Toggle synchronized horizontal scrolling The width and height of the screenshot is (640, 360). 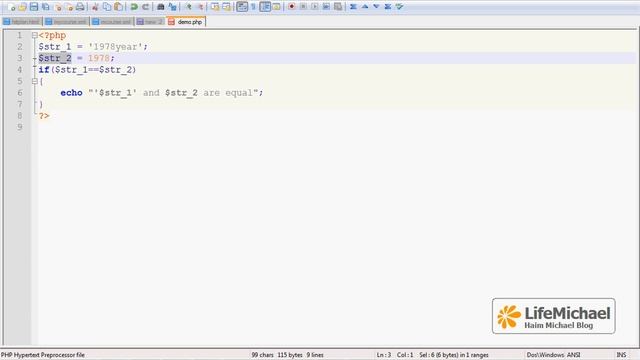(227, 7)
